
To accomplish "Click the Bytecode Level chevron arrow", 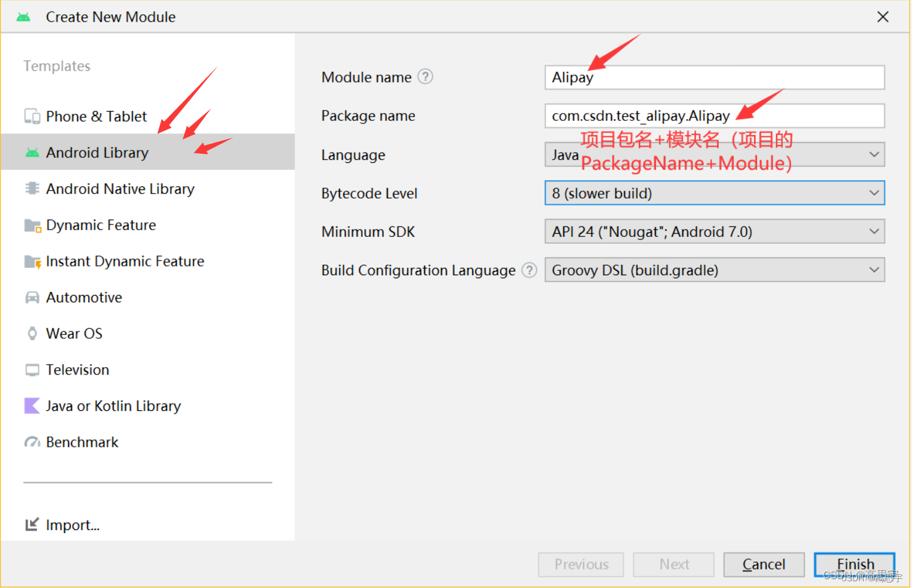I will click(874, 193).
